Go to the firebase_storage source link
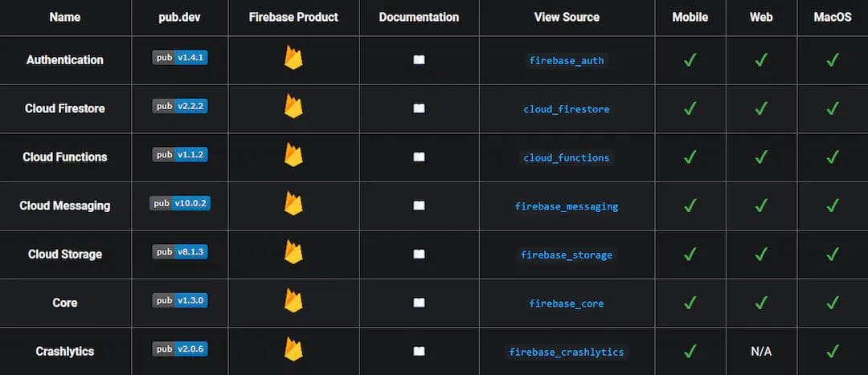The image size is (868, 375). (x=567, y=255)
